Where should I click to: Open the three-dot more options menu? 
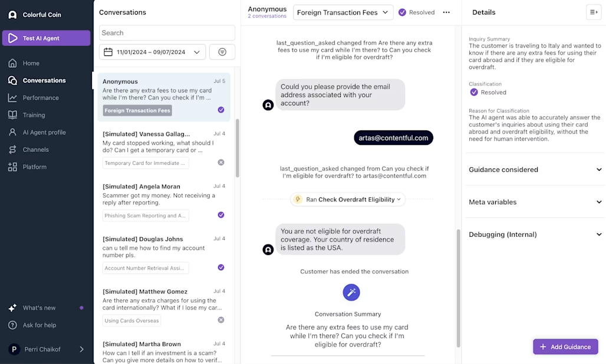(x=446, y=12)
